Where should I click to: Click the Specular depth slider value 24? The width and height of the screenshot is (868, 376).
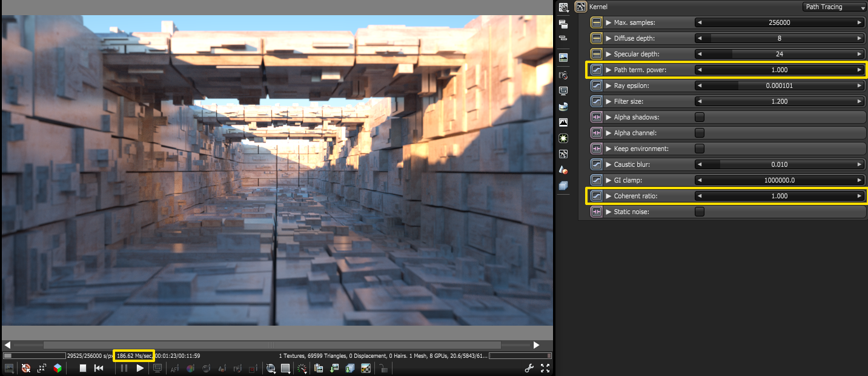(x=779, y=54)
